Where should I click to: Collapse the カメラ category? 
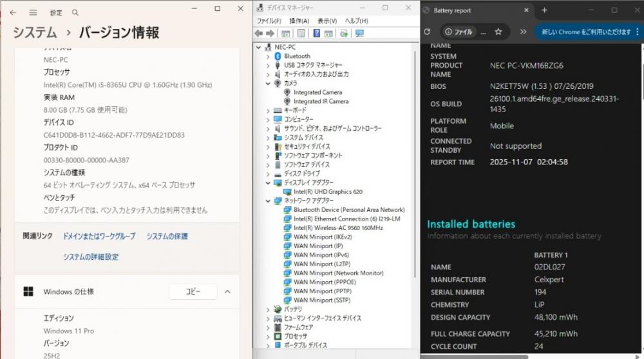(268, 84)
